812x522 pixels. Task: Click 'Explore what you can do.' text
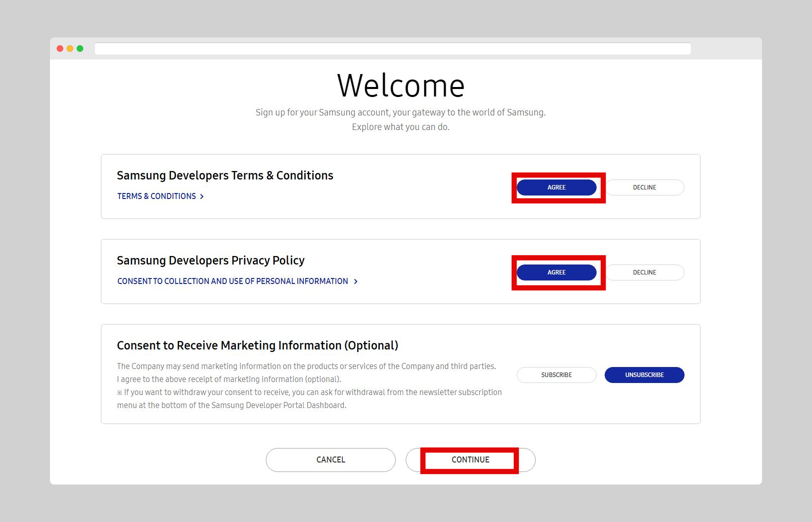(401, 127)
